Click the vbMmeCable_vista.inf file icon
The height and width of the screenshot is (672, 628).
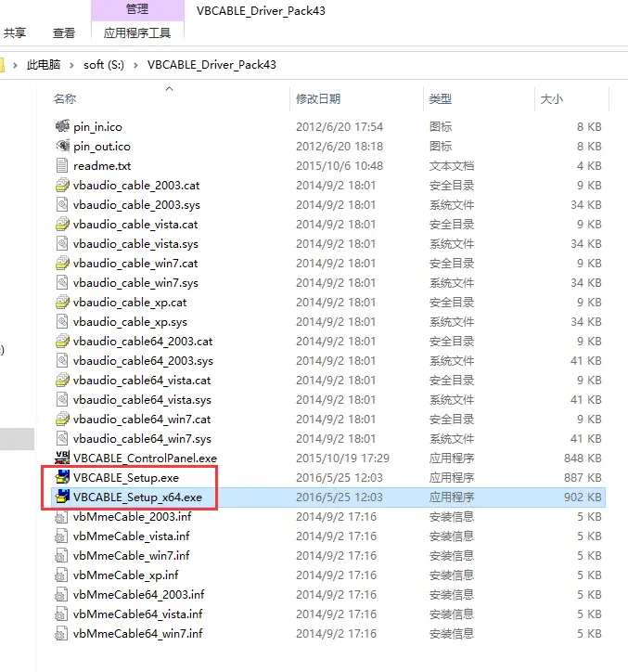(61, 536)
